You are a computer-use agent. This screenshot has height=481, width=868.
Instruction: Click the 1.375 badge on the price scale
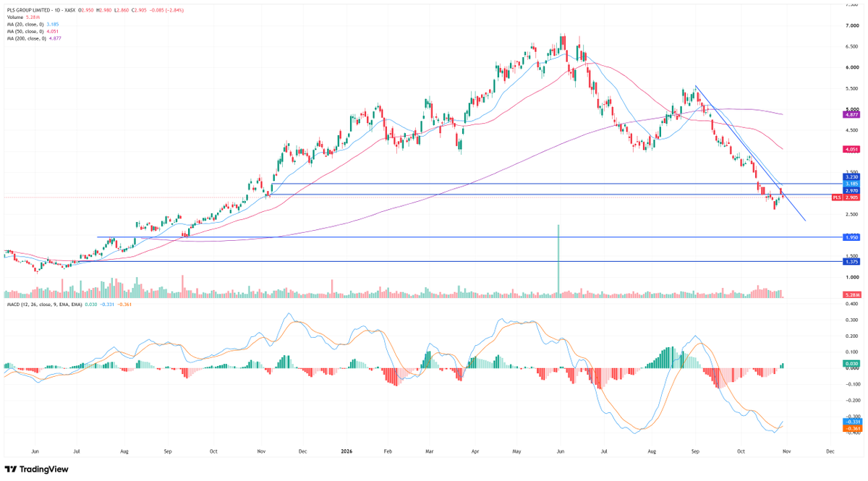click(x=851, y=261)
